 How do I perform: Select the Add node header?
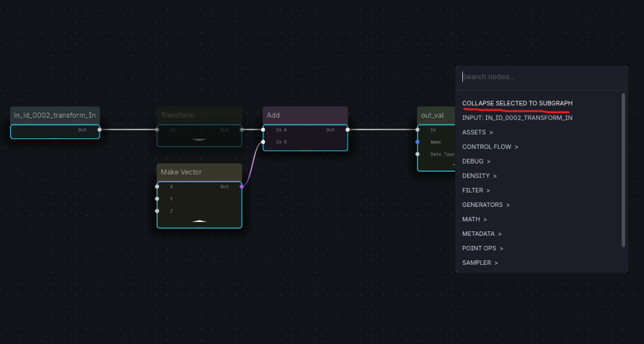click(x=305, y=115)
